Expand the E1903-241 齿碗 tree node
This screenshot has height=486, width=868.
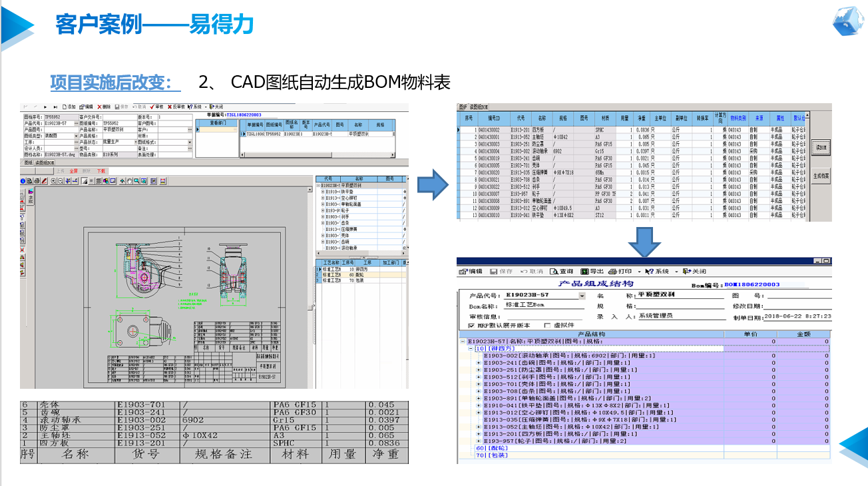pyautogui.click(x=479, y=363)
